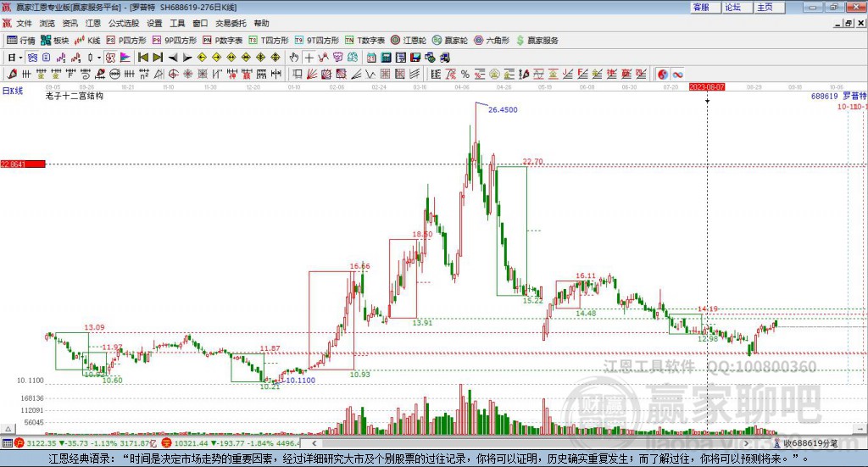
Task: Open the T四方形 tool
Action: (269, 41)
